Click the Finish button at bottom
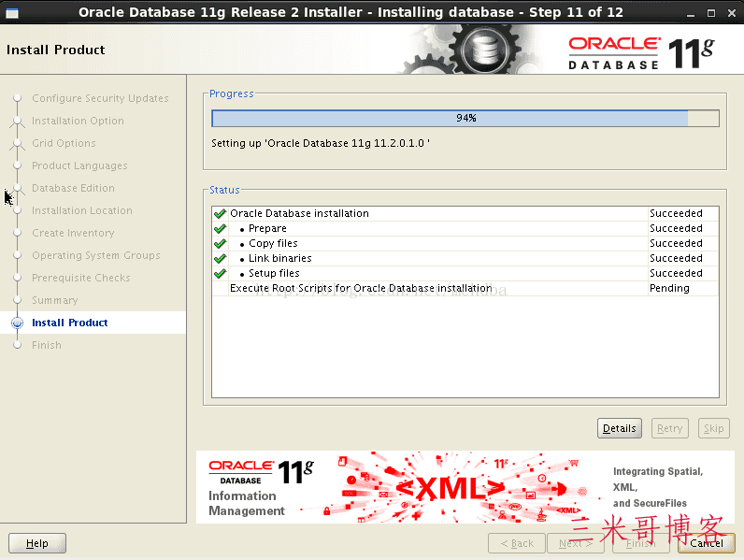 tap(641, 543)
